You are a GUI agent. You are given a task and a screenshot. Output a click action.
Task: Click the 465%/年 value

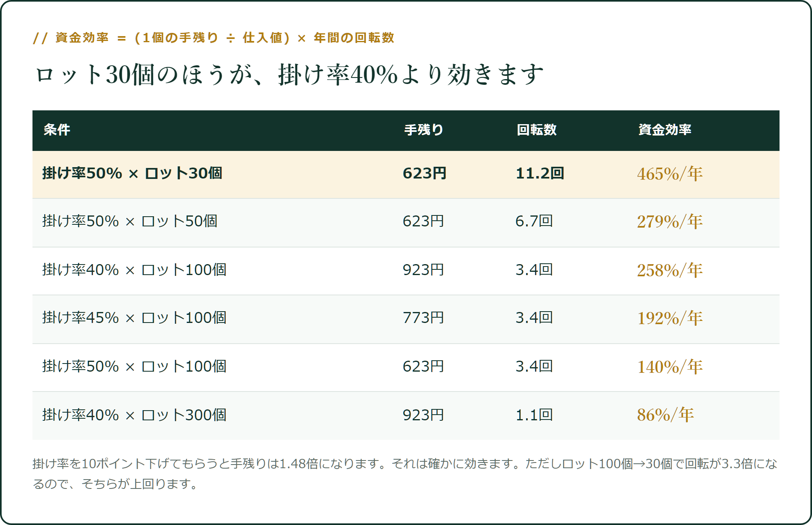[669, 174]
